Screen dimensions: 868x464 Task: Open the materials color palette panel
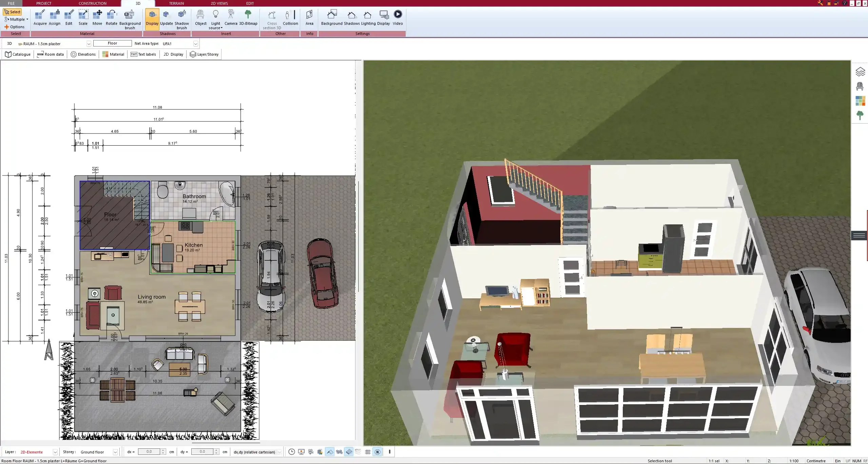click(x=860, y=101)
